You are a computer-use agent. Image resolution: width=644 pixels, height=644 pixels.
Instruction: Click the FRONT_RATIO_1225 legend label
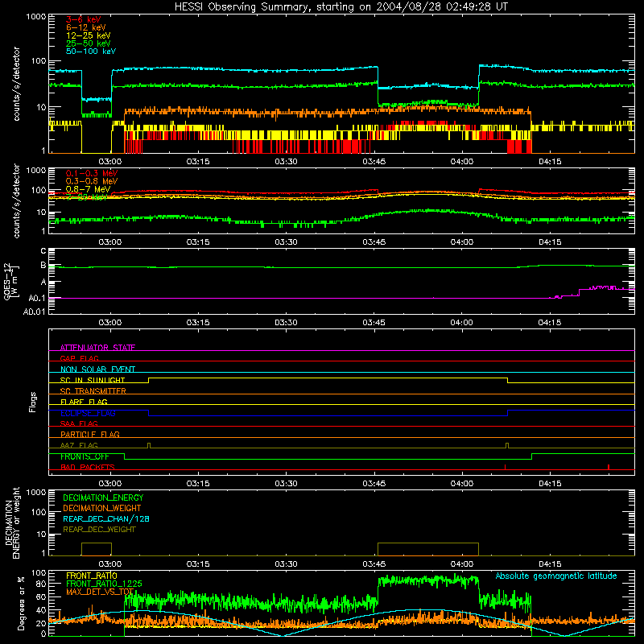(x=104, y=584)
